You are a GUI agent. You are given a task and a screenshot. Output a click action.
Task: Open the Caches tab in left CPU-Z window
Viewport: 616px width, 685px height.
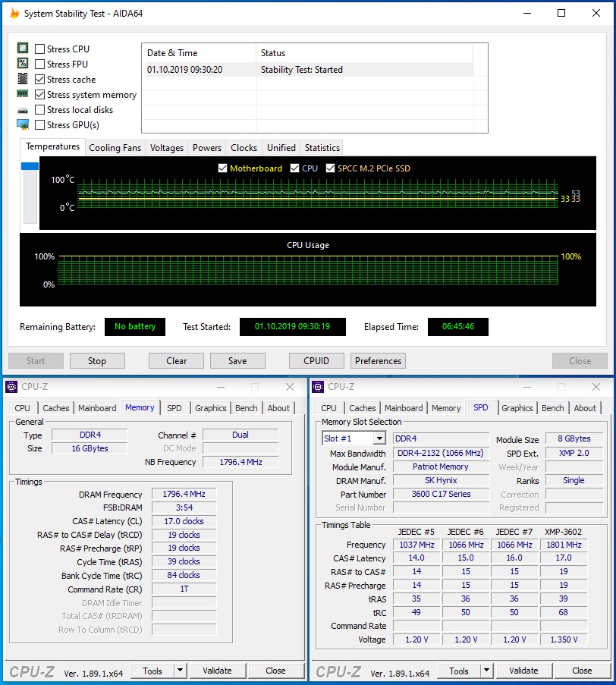[56, 408]
